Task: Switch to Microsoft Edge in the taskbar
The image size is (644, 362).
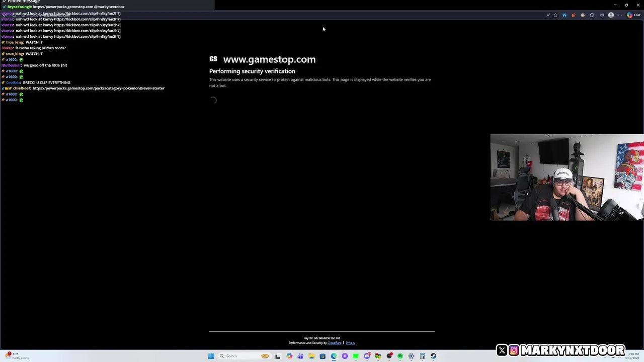Action: pos(334,356)
